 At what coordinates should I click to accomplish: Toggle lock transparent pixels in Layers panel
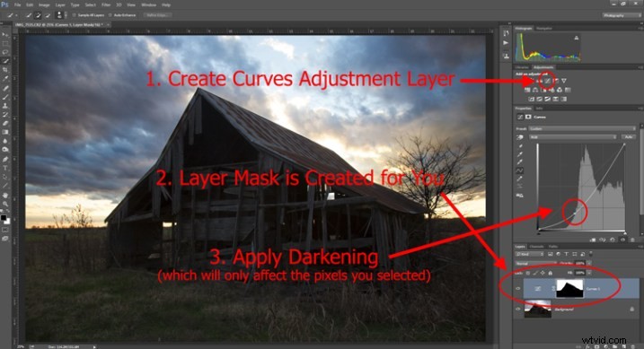click(x=528, y=273)
